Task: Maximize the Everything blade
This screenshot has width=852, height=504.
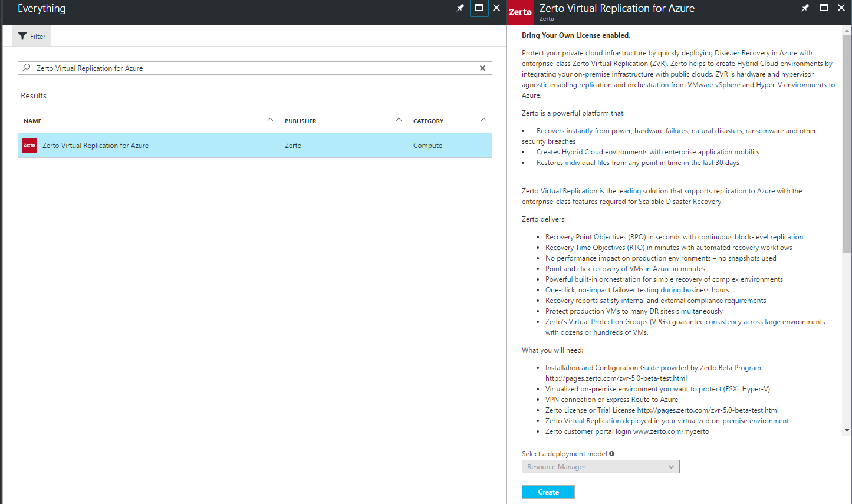Action: coord(479,8)
